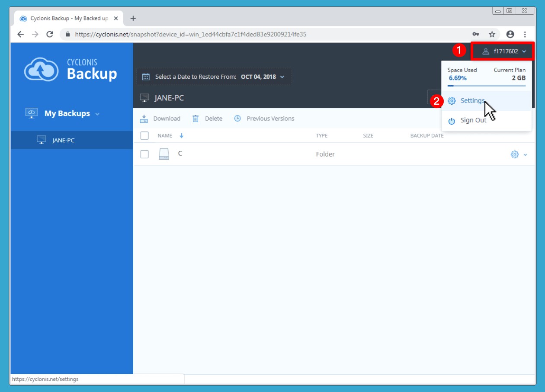Toggle the select-all checkbox in header
Screen dimensions: 545x392
(x=144, y=136)
